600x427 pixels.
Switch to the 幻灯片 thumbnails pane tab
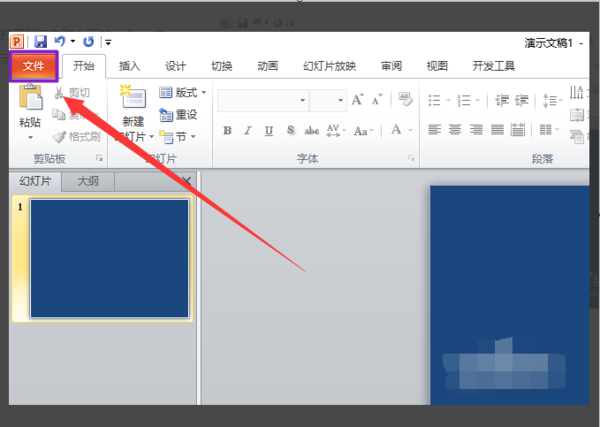[35, 181]
